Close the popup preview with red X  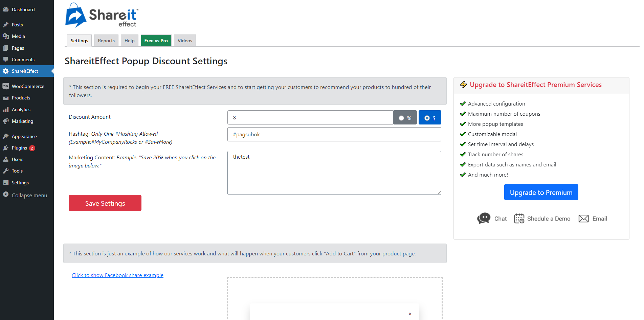click(410, 314)
